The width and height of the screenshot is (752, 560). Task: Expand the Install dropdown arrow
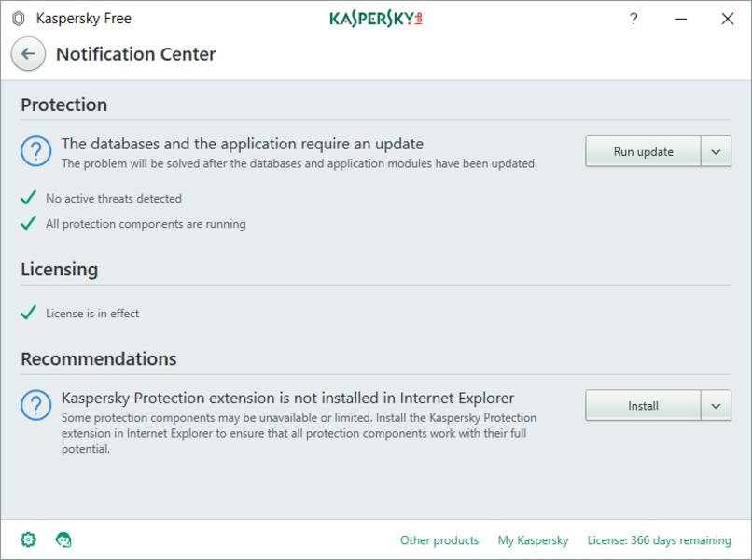pyautogui.click(x=716, y=406)
